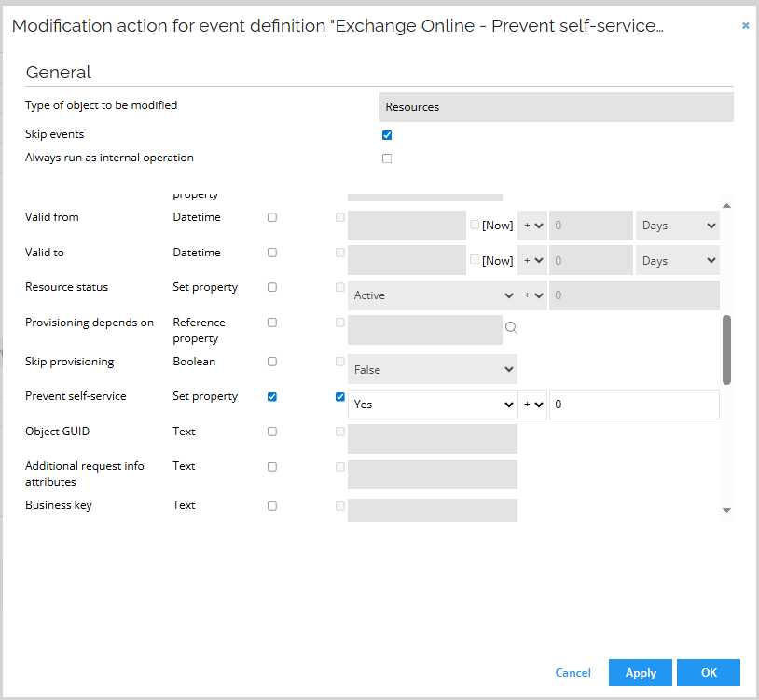Uncheck the Skip events checkbox
This screenshot has width=759, height=700.
click(x=387, y=135)
